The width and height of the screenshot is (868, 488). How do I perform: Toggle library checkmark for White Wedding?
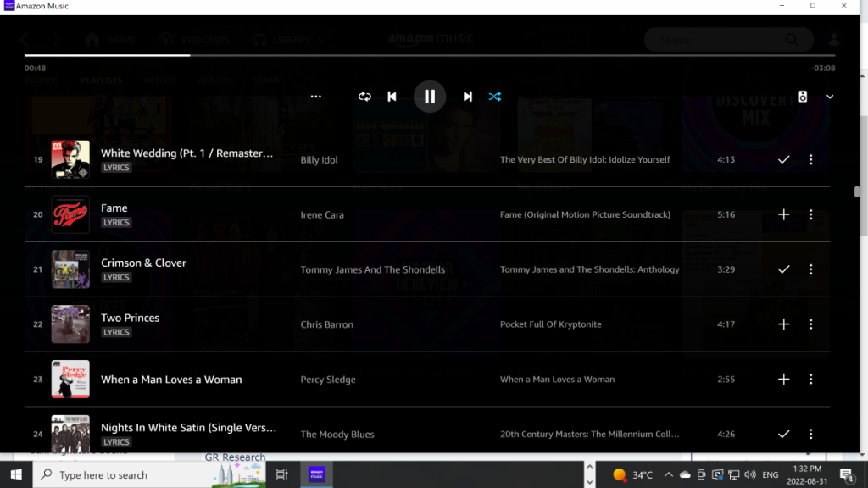(x=783, y=160)
